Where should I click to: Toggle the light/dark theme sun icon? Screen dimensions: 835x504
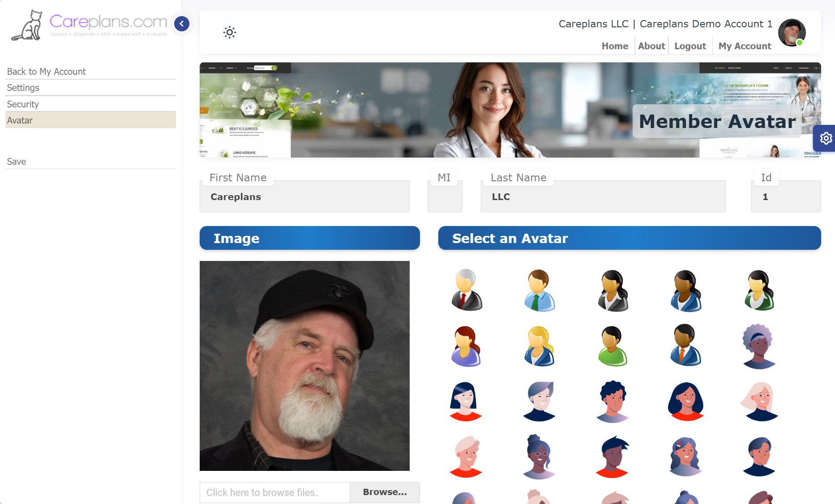230,32
